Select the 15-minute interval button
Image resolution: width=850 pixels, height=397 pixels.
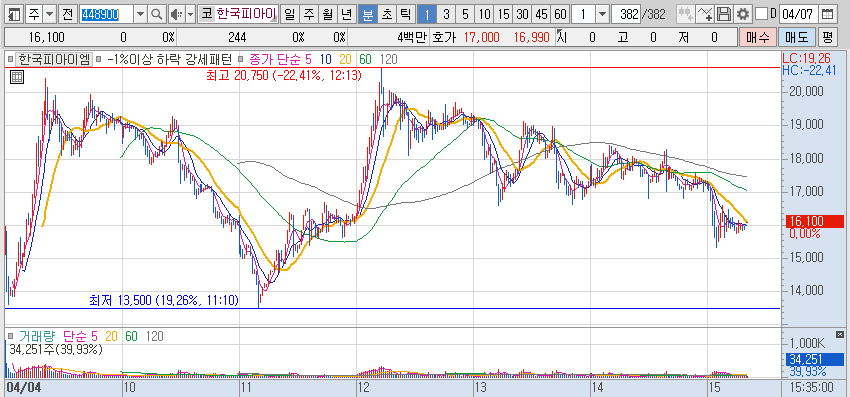tap(504, 14)
